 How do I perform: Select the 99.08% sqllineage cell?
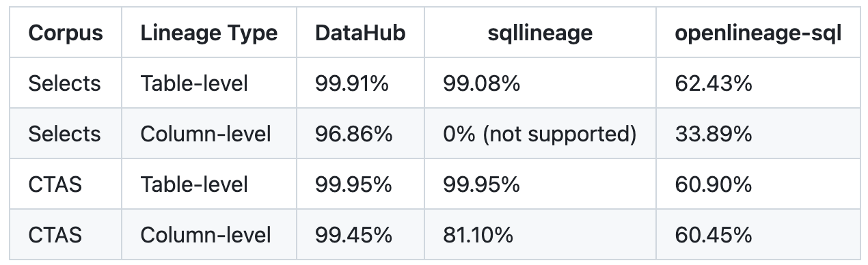[481, 83]
